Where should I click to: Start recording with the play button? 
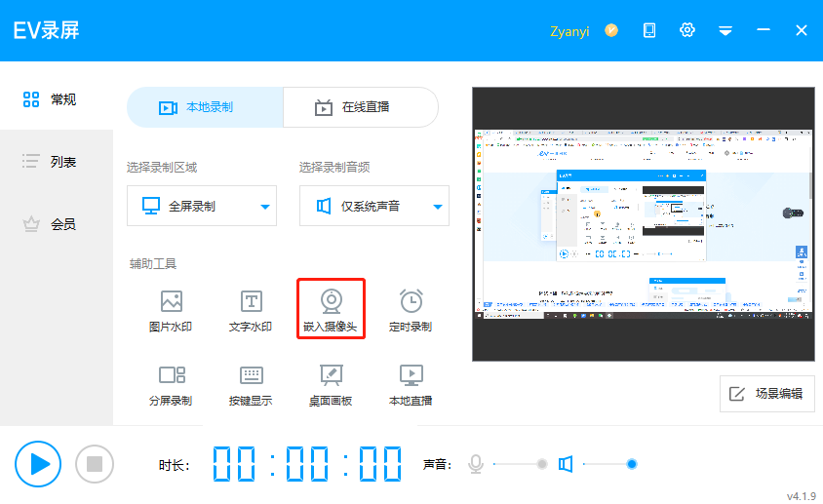pos(39,463)
